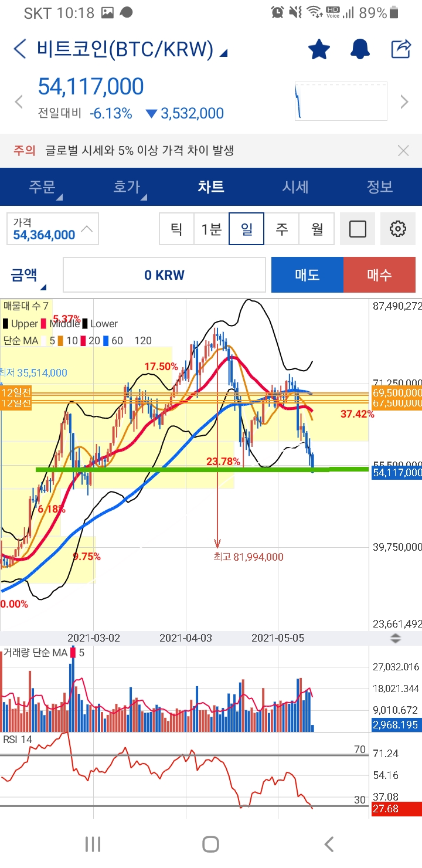This screenshot has height=868, width=422.
Task: Tap the 17.50% volume profile label
Action: [161, 367]
